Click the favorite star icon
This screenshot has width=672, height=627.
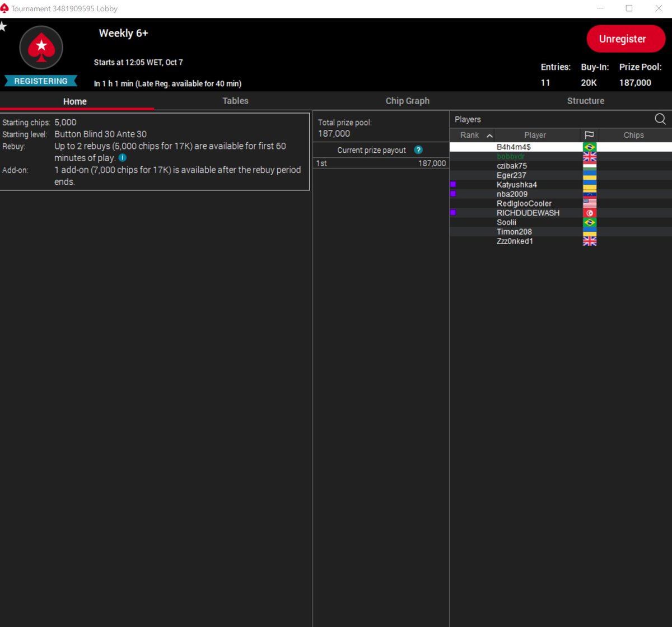pyautogui.click(x=3, y=26)
